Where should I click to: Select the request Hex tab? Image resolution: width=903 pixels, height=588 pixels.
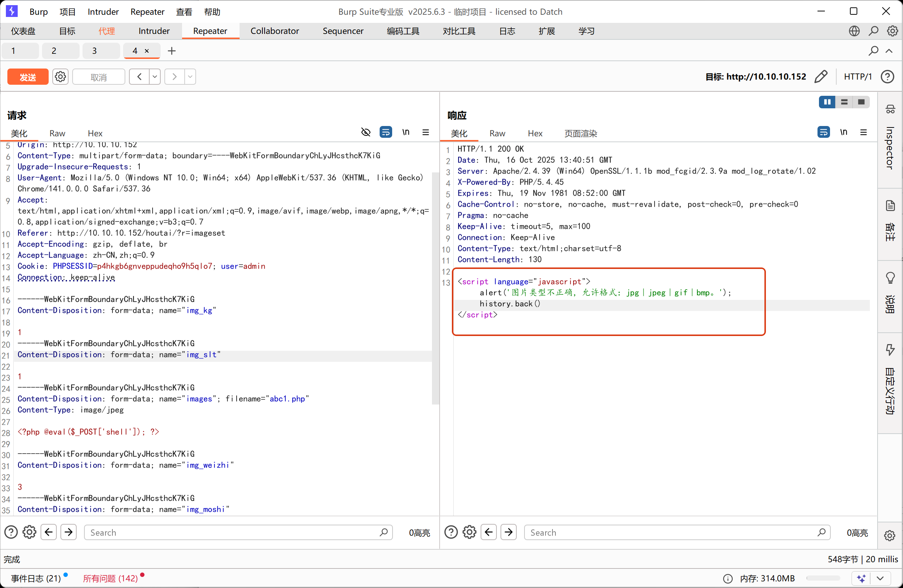95,133
